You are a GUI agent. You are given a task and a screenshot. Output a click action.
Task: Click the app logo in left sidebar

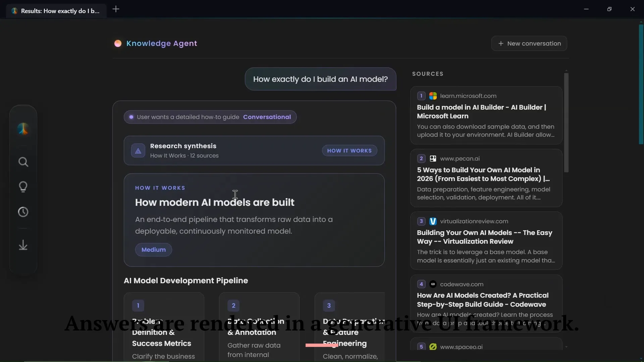23,129
